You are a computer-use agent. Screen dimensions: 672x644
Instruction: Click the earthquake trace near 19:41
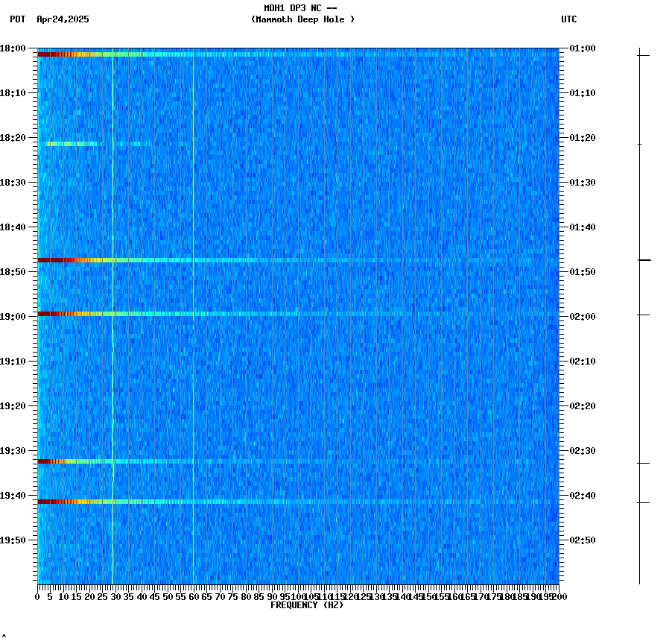click(149, 502)
